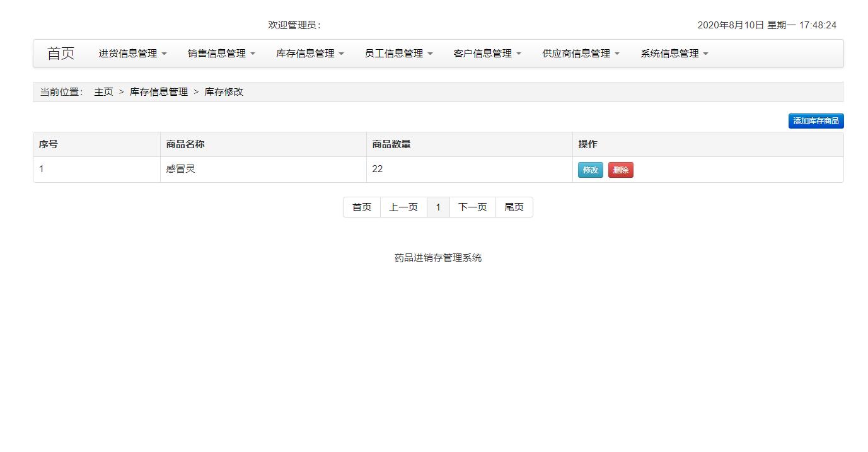868x452 pixels.
Task: Click 删除 to remove the 感冒灵 record
Action: pyautogui.click(x=620, y=170)
